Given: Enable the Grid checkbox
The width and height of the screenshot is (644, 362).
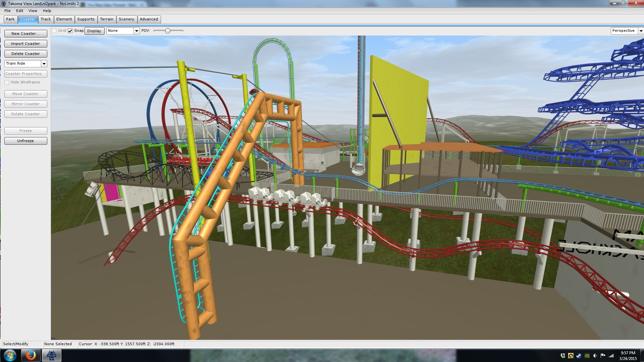Looking at the screenshot, I should (x=54, y=31).
